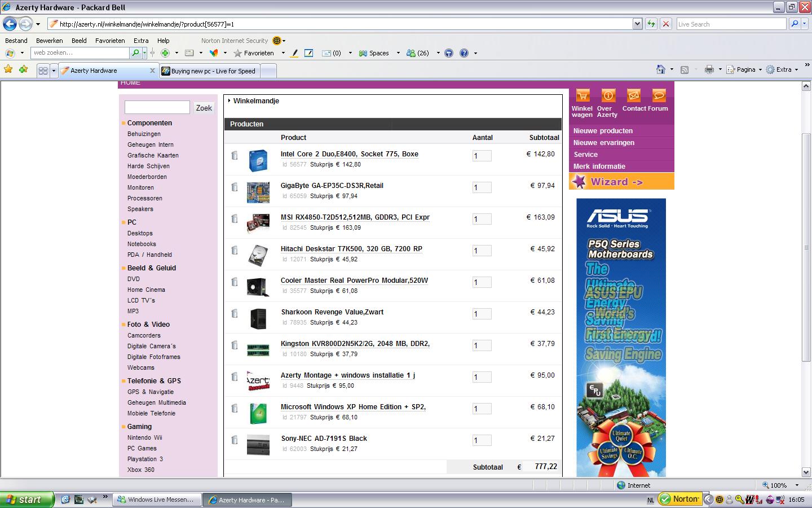Click quantity field for Sony-NEC AD-7191S
This screenshot has height=508, width=812.
tap(482, 440)
